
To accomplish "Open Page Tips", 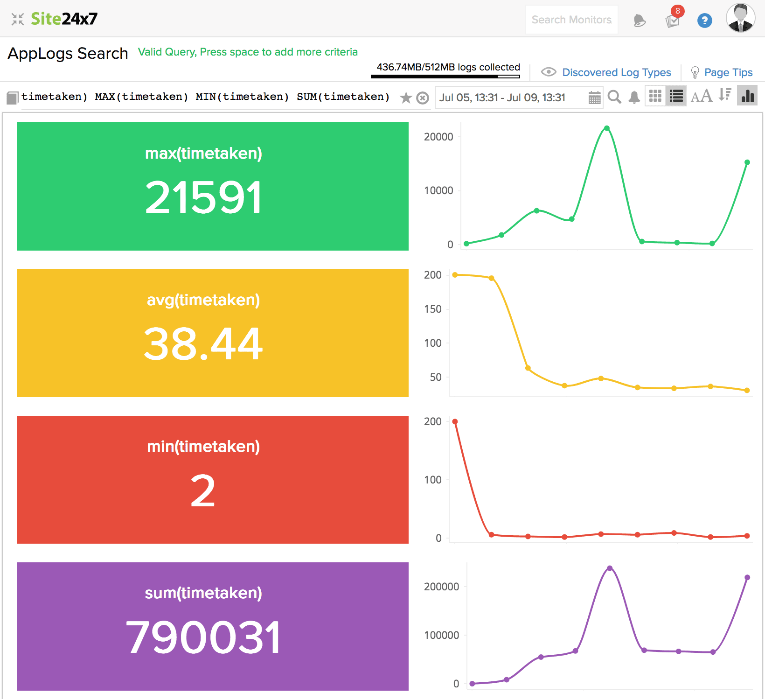I will coord(728,72).
